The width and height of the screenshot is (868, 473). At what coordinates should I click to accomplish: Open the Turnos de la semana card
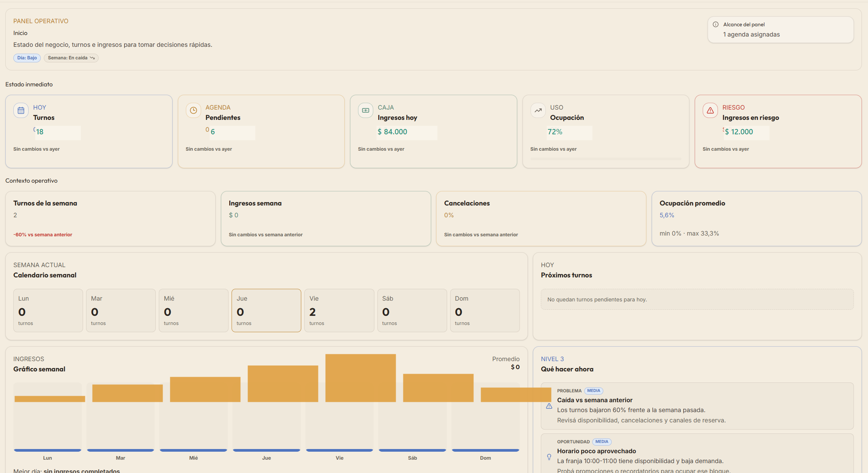coord(110,218)
